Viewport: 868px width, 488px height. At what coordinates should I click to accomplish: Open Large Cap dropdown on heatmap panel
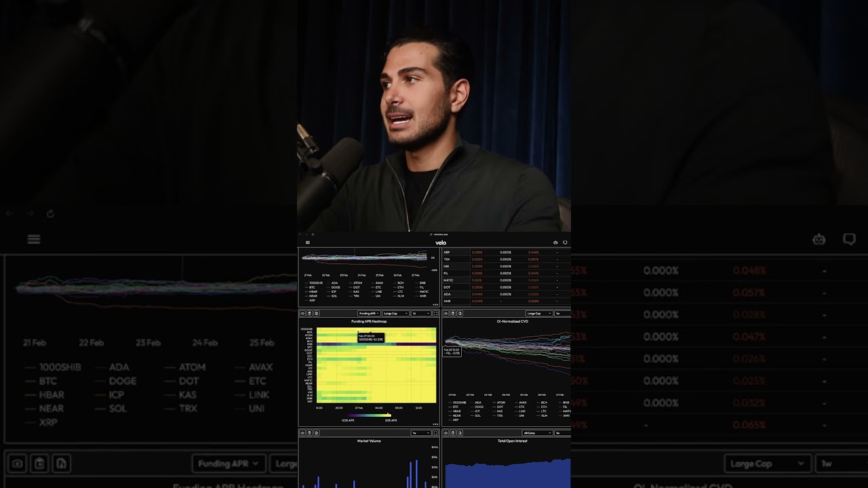pos(395,314)
